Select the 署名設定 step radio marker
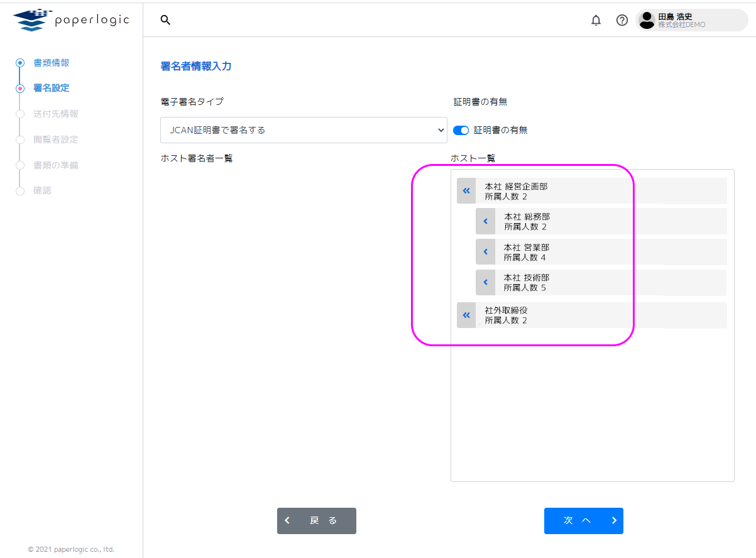Image resolution: width=756 pixels, height=558 pixels. click(20, 89)
